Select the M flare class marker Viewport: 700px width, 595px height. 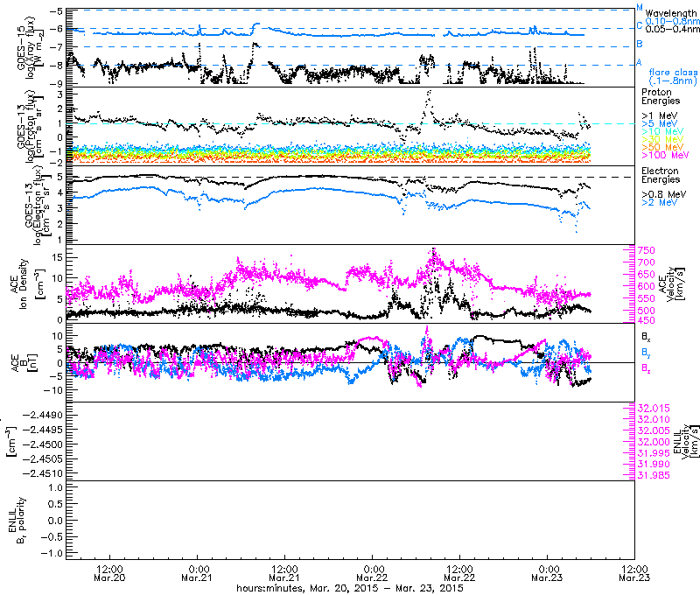[640, 8]
